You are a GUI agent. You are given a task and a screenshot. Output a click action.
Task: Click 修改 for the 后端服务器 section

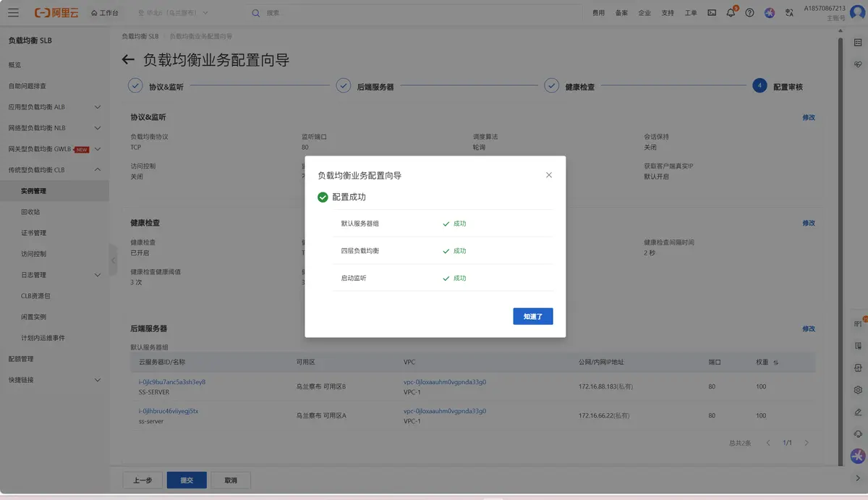[x=809, y=329]
